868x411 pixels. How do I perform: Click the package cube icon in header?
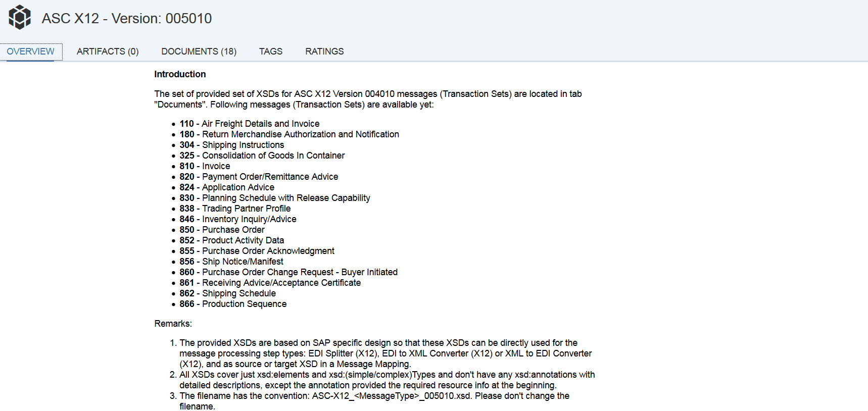point(20,17)
